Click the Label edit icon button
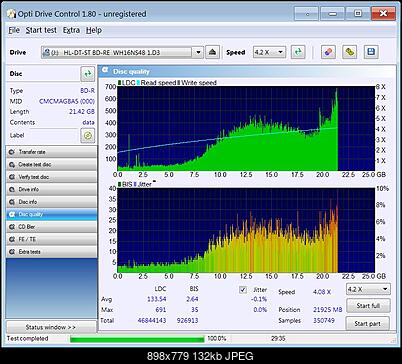402x364 pixels. (88, 135)
